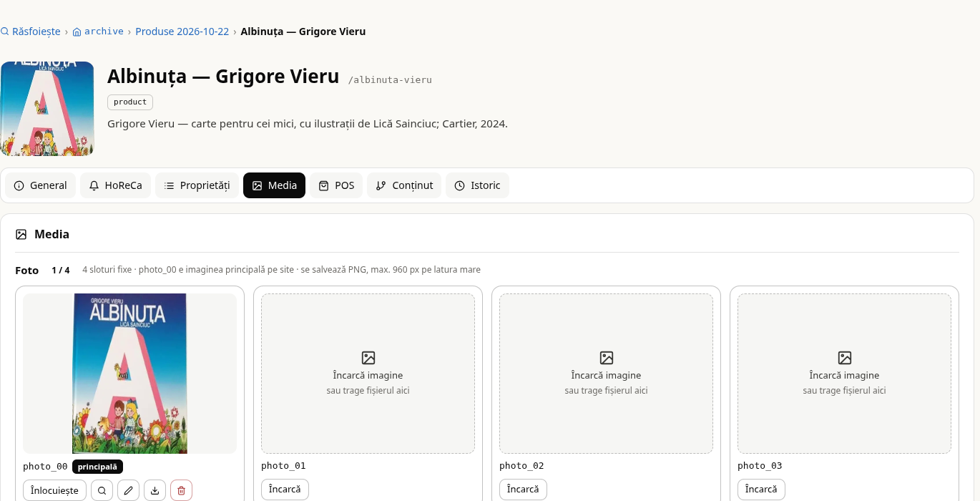Click the product type badge

(x=130, y=102)
